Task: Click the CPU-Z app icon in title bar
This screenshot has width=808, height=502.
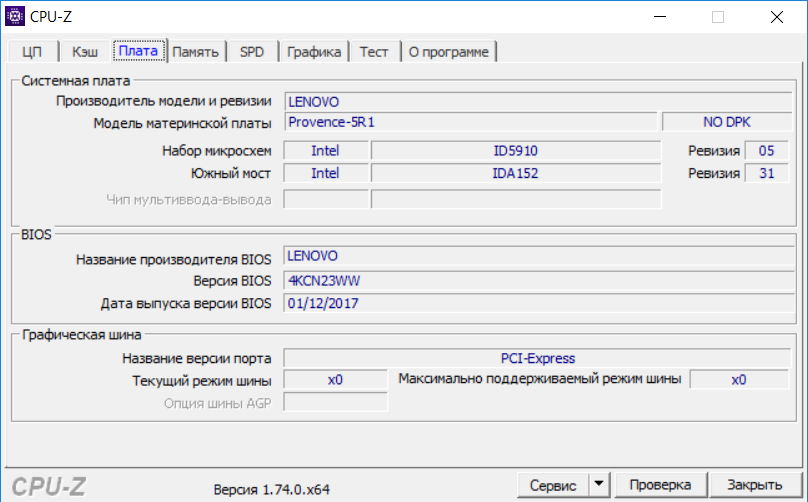Action: (x=14, y=16)
